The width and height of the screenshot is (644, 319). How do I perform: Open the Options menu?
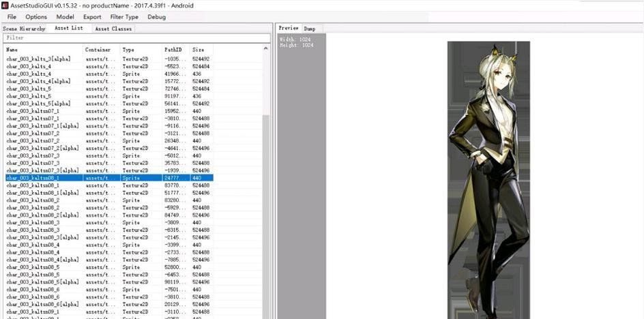coord(36,17)
